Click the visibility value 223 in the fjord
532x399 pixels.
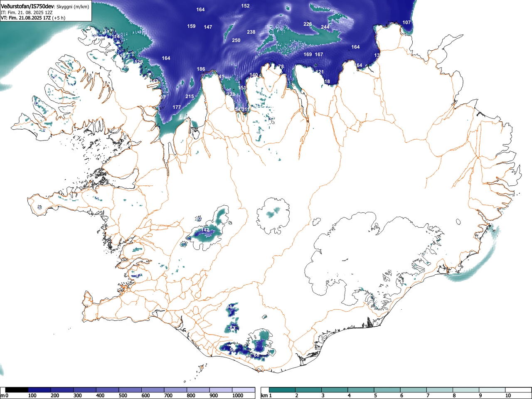231,94
